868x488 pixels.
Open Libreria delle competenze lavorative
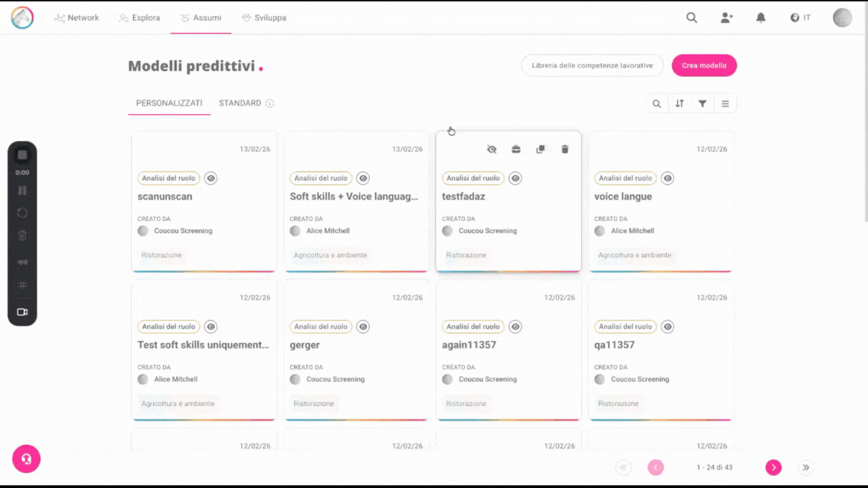tap(592, 66)
